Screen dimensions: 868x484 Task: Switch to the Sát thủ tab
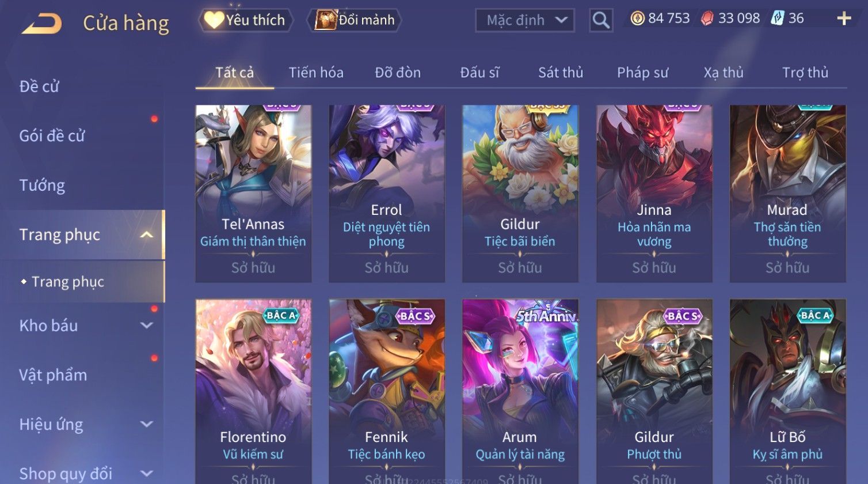pos(561,73)
